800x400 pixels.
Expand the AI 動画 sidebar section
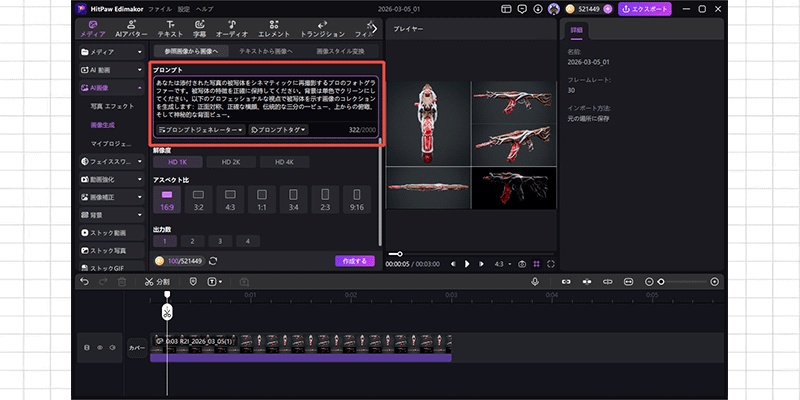[x=112, y=70]
